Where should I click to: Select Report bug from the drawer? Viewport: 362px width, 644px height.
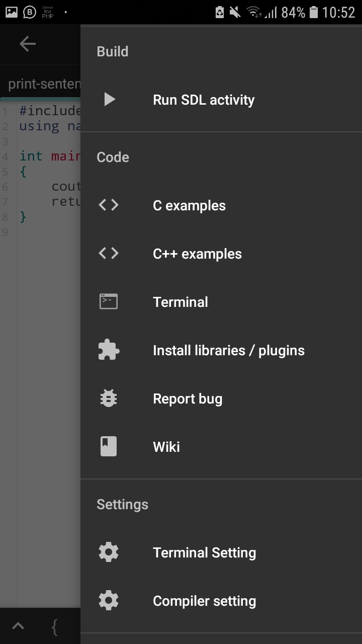[x=188, y=398]
